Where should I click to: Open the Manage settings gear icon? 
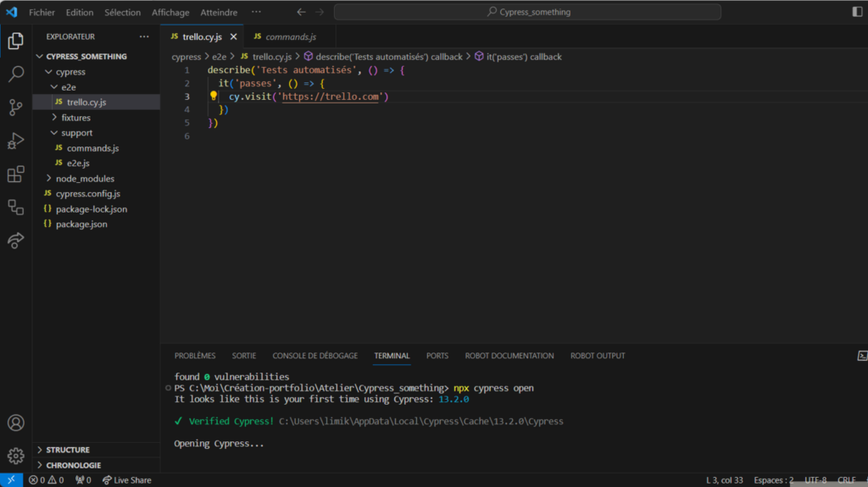tap(15, 456)
